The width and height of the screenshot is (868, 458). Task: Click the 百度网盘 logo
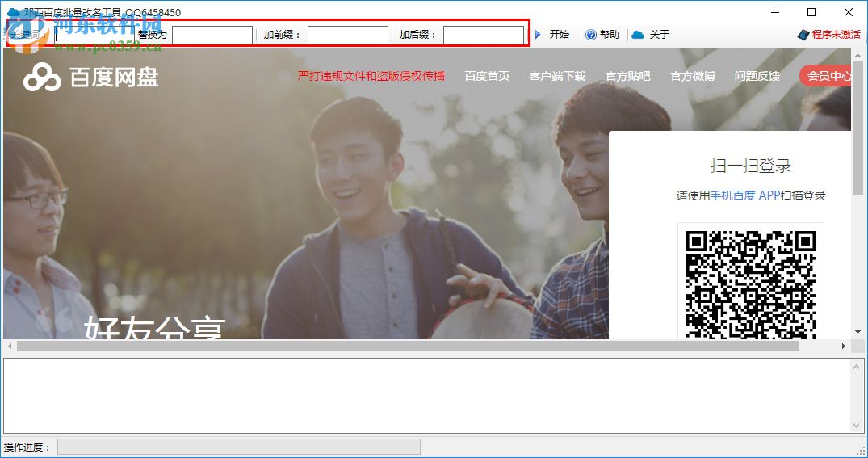point(91,77)
